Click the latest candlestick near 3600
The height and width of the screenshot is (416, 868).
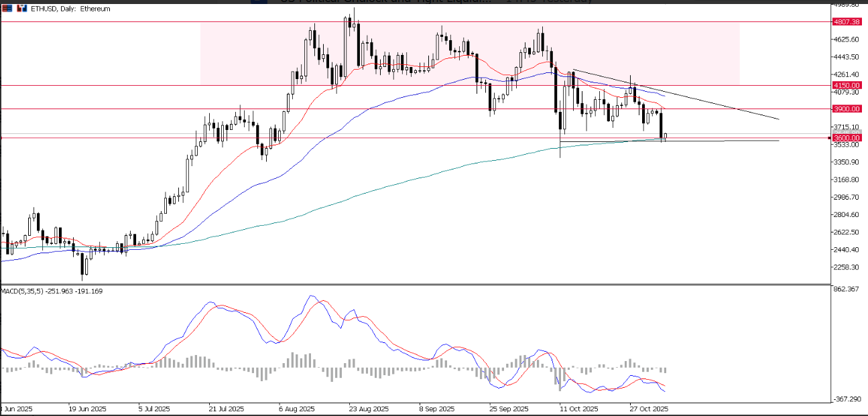pyautogui.click(x=662, y=127)
